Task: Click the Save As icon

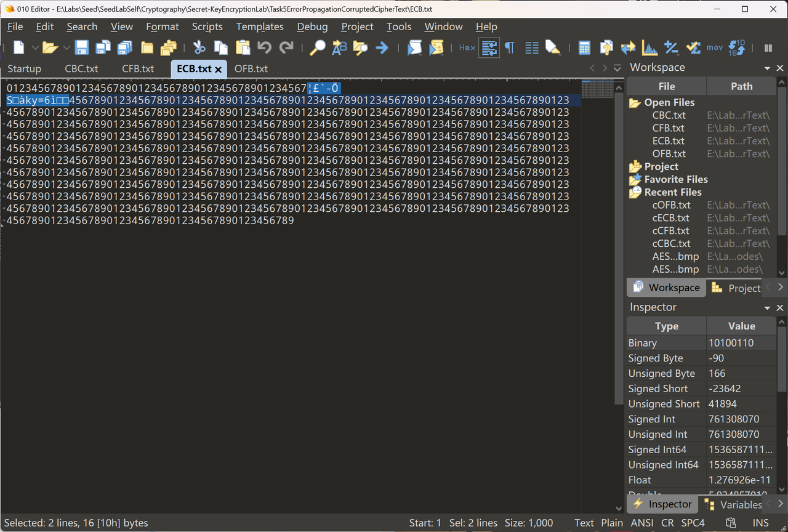Action: [x=103, y=47]
